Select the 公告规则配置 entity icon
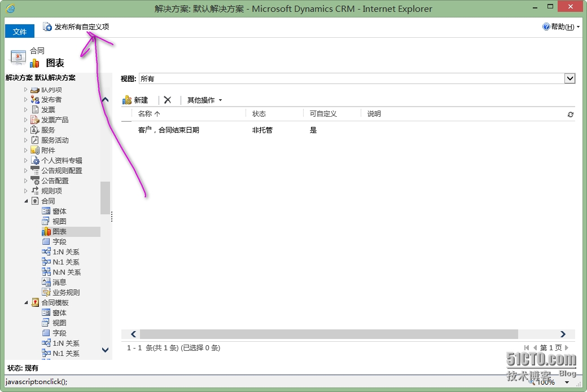 (35, 170)
